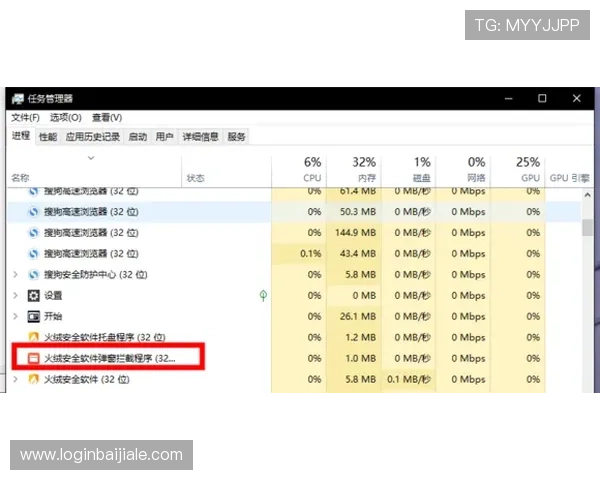Viewport: 600px width, 480px height.
Task: Click the sort chevron above the 名称 column
Action: tap(91, 158)
